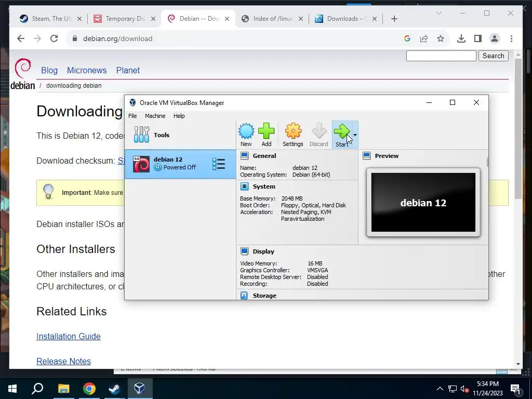Open a new Chrome tab
This screenshot has height=399, width=532.
[394, 19]
